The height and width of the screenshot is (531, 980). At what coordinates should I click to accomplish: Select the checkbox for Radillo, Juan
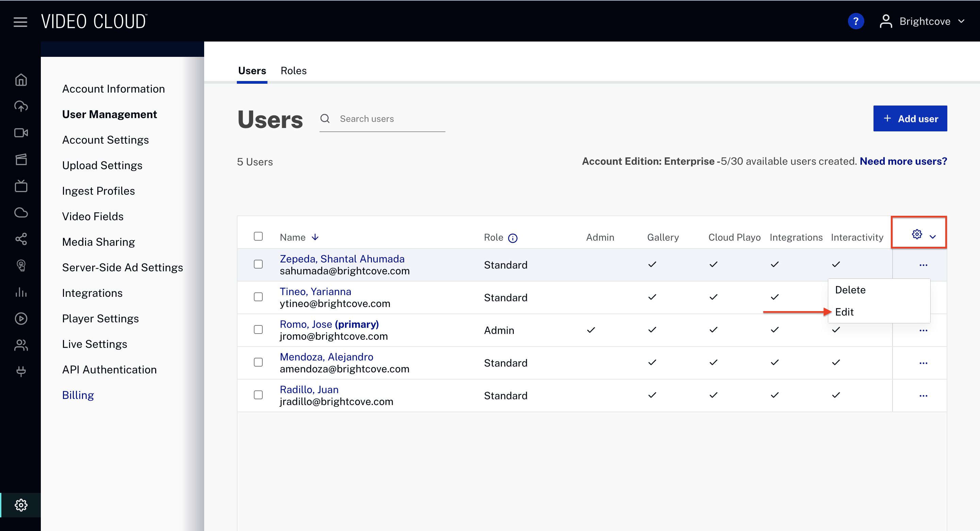tap(258, 395)
